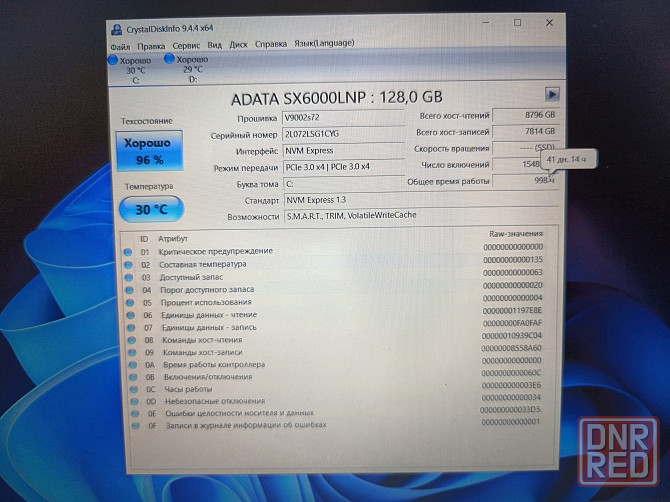Select row 02 Составная температура
670x502 pixels.
[334, 263]
